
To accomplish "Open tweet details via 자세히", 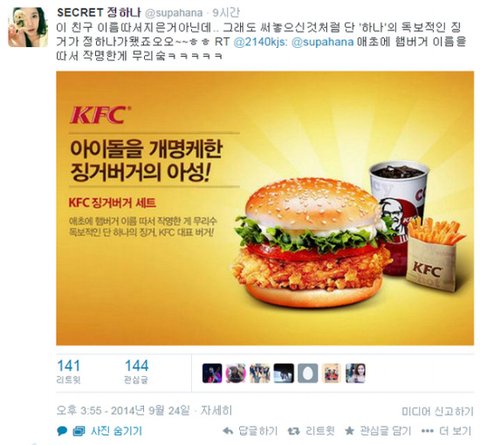I will pyautogui.click(x=216, y=410).
